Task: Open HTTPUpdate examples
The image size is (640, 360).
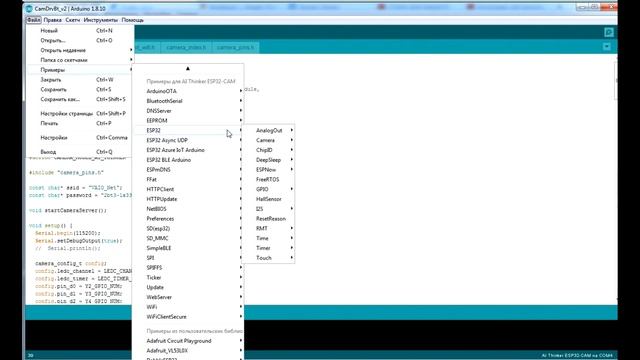Action: (188, 199)
